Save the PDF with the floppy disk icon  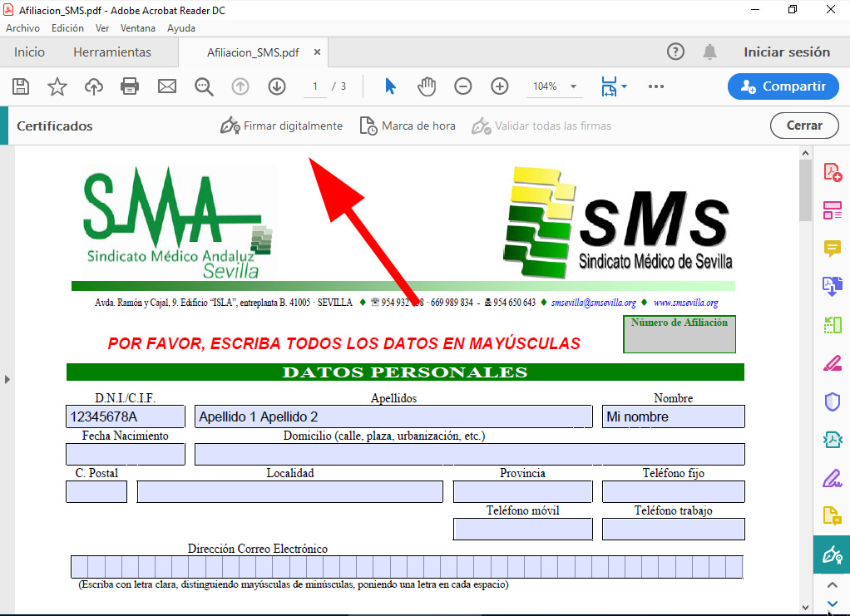coord(21,86)
